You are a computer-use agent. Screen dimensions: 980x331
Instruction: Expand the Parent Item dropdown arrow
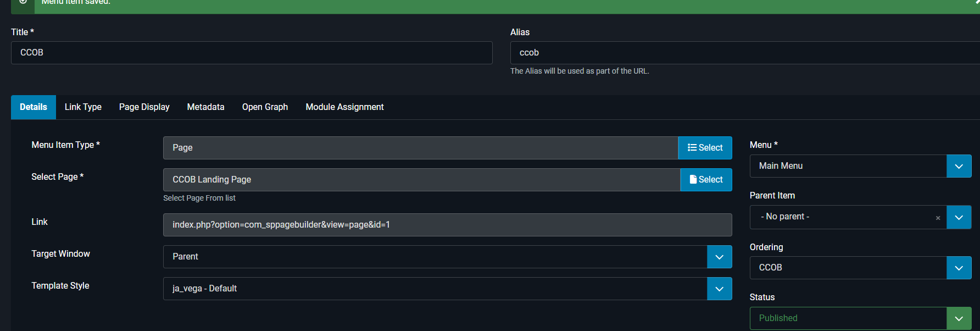pyautogui.click(x=959, y=217)
